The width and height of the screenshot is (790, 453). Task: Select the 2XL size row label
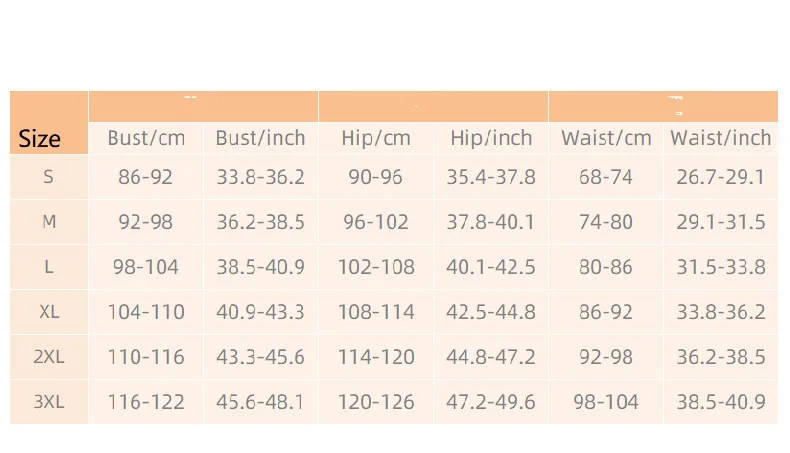(49, 357)
